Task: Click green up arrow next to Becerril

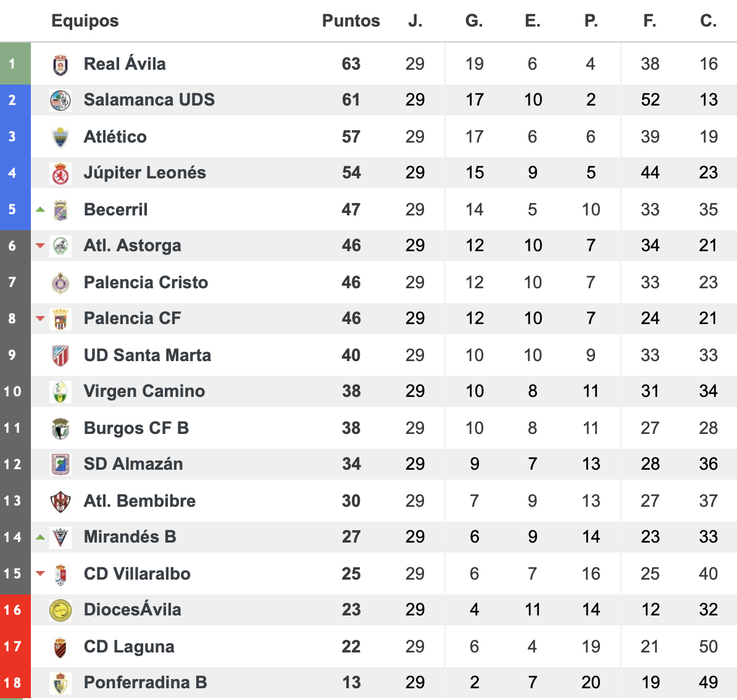Action: (40, 209)
